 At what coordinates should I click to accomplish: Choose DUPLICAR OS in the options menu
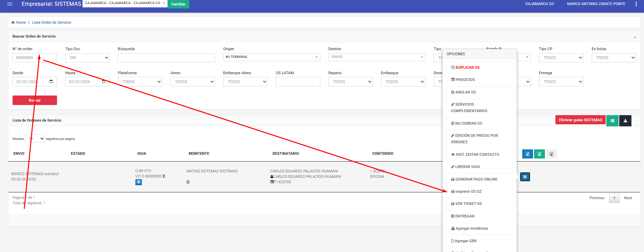tap(467, 68)
